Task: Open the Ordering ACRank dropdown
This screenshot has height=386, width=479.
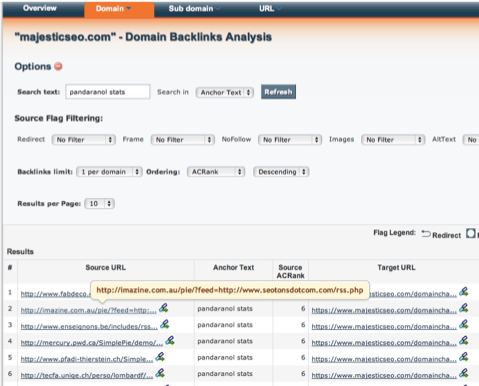Action: pyautogui.click(x=216, y=172)
